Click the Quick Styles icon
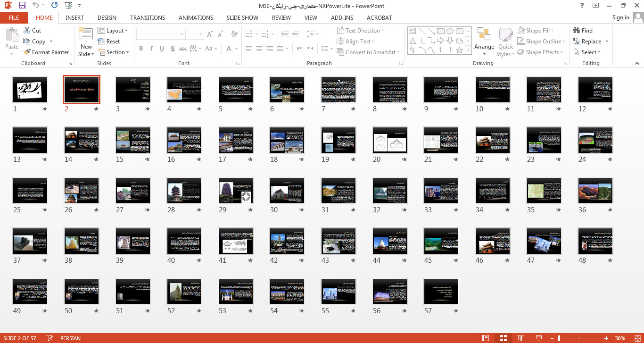 pos(505,34)
